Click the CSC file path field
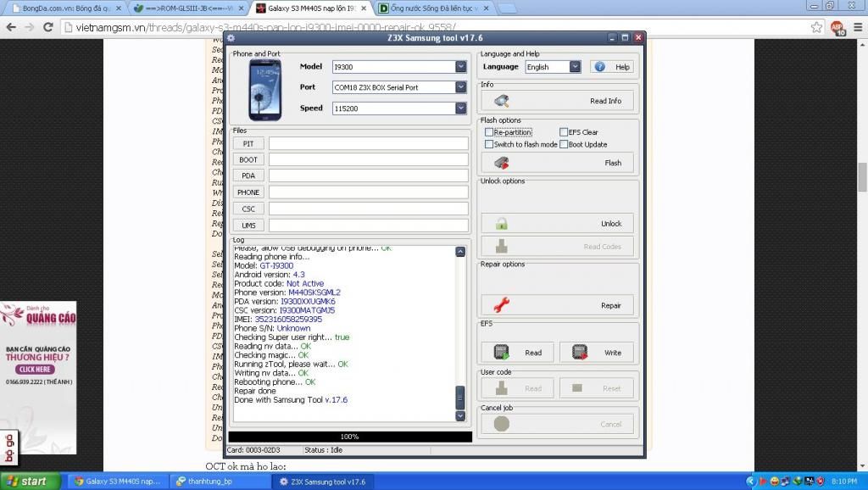Viewport: 868px width, 490px height. [368, 209]
